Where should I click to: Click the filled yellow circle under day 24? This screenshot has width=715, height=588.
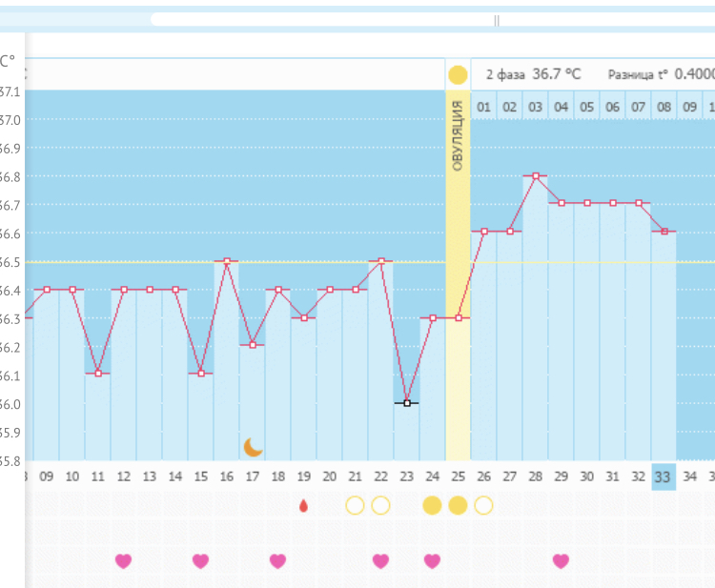click(x=432, y=505)
